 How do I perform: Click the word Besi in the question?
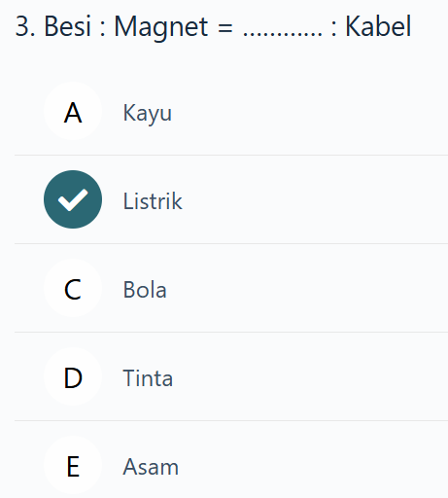tap(67, 26)
